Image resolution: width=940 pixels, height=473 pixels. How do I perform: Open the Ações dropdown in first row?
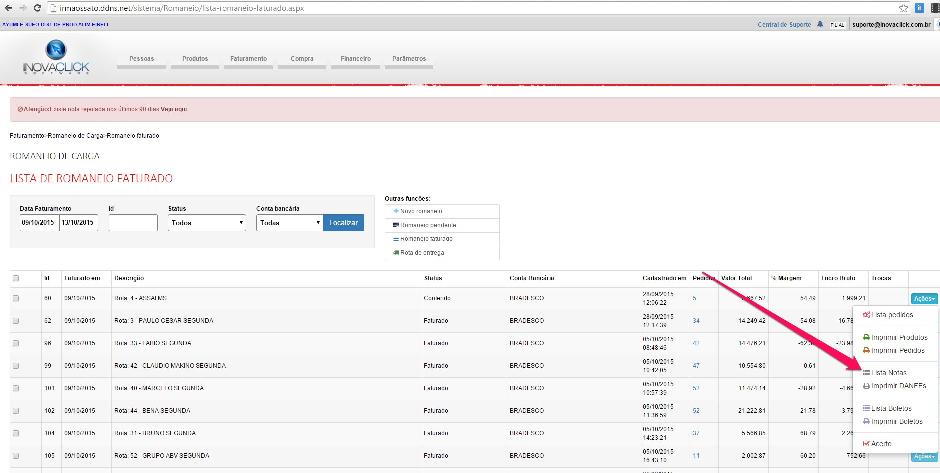922,298
